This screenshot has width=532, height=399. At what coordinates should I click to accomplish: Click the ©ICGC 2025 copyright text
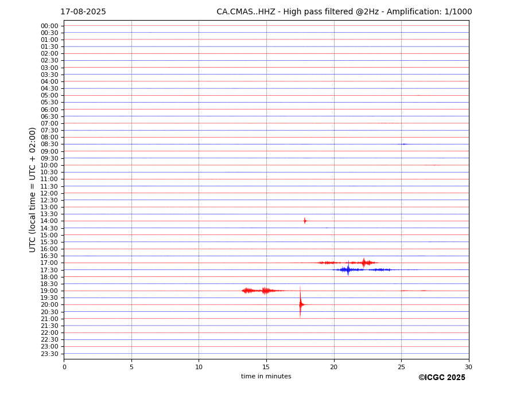(x=442, y=378)
